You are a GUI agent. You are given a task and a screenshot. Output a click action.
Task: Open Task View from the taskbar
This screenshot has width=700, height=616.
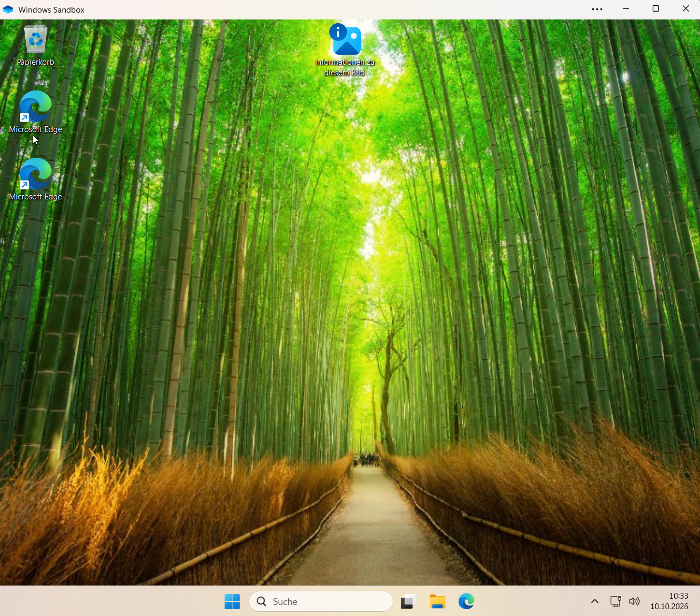pos(409,601)
